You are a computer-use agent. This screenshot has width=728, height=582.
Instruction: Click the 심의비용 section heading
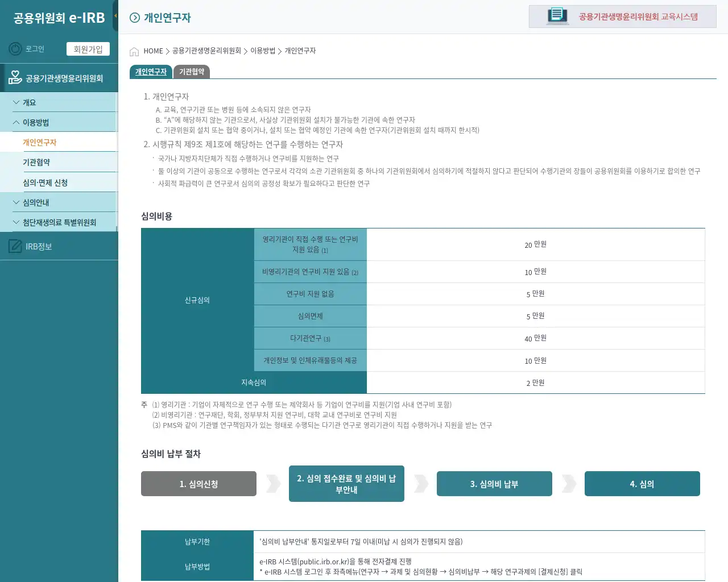click(x=156, y=216)
